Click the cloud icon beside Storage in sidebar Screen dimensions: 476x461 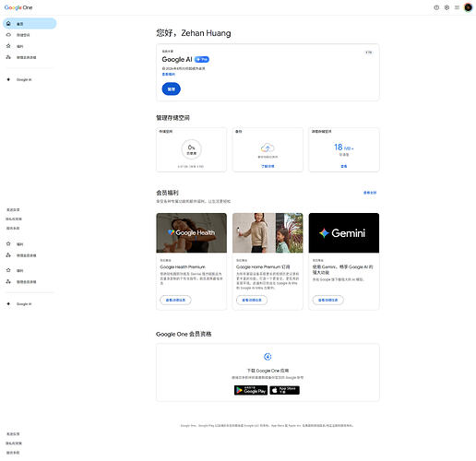[x=8, y=35]
